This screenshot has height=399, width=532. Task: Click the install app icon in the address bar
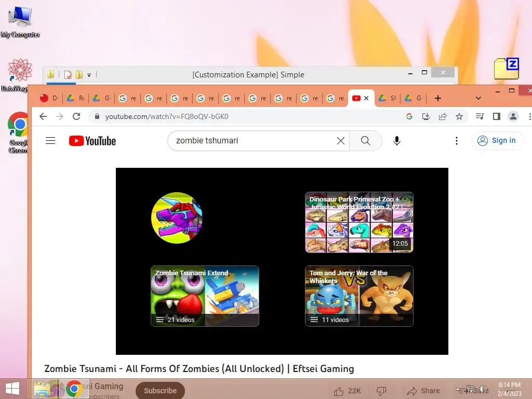pos(426,117)
